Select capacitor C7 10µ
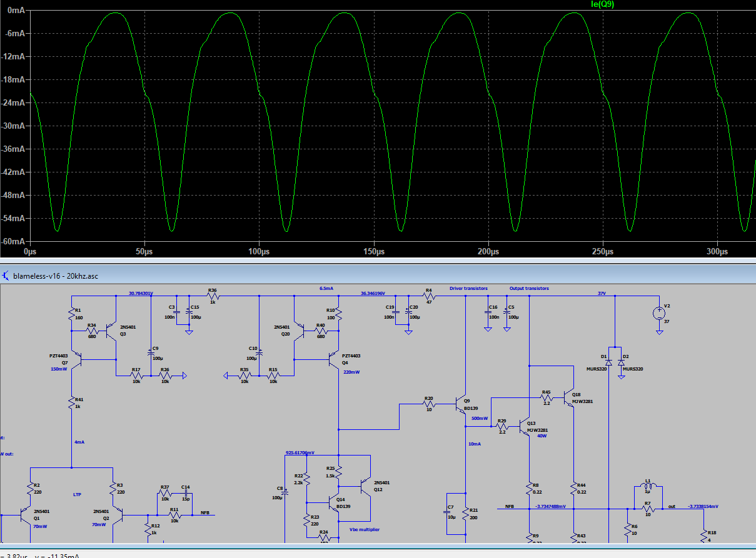Image resolution: width=756 pixels, height=558 pixels. coord(447,513)
